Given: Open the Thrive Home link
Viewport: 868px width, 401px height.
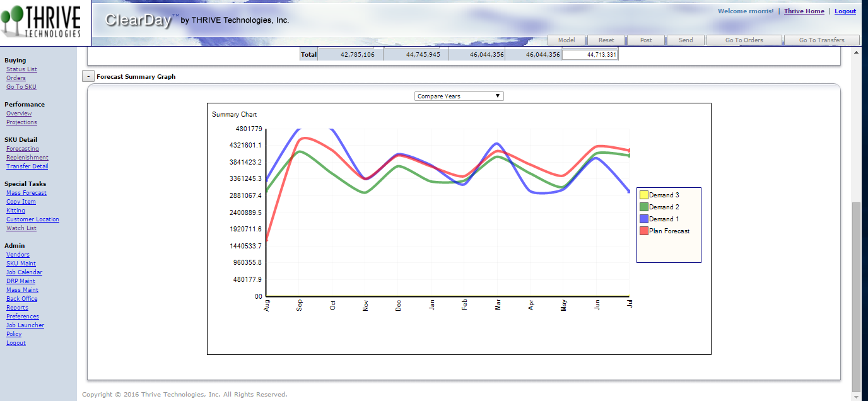Looking at the screenshot, I should click(x=804, y=11).
